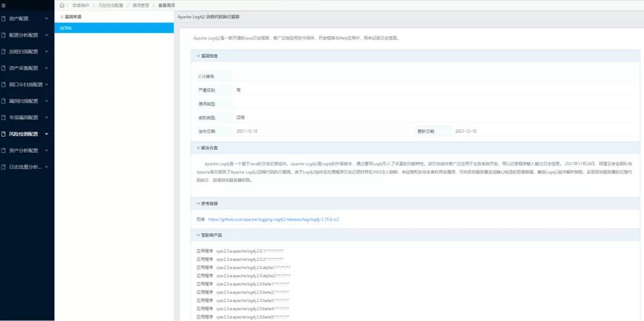Click the 资产配置 page icon in sidebar
The width and height of the screenshot is (644, 321).
[4, 19]
